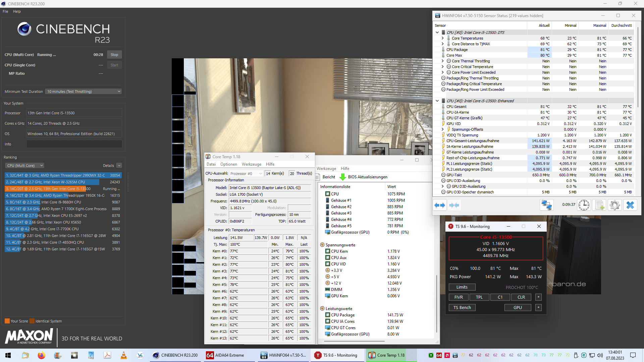Click AIDA64 list vertical scrollbar
Image resolution: width=644 pixels, height=362 pixels.
pyautogui.click(x=436, y=303)
